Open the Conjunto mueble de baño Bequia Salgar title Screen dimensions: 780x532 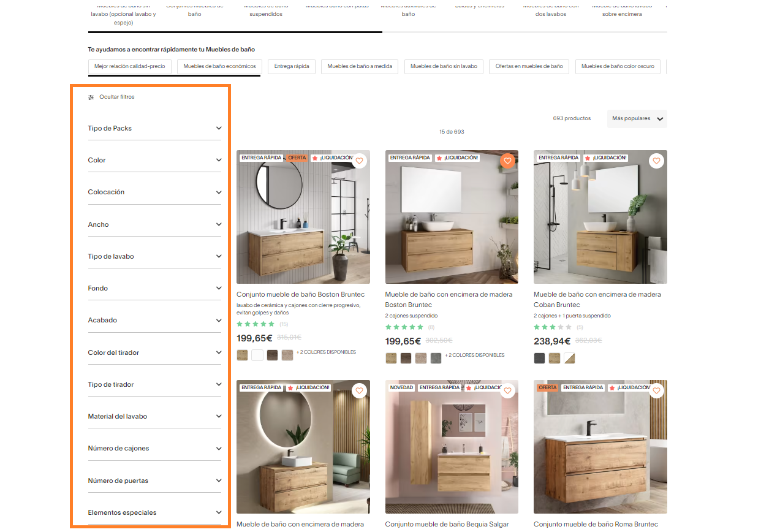(x=447, y=524)
